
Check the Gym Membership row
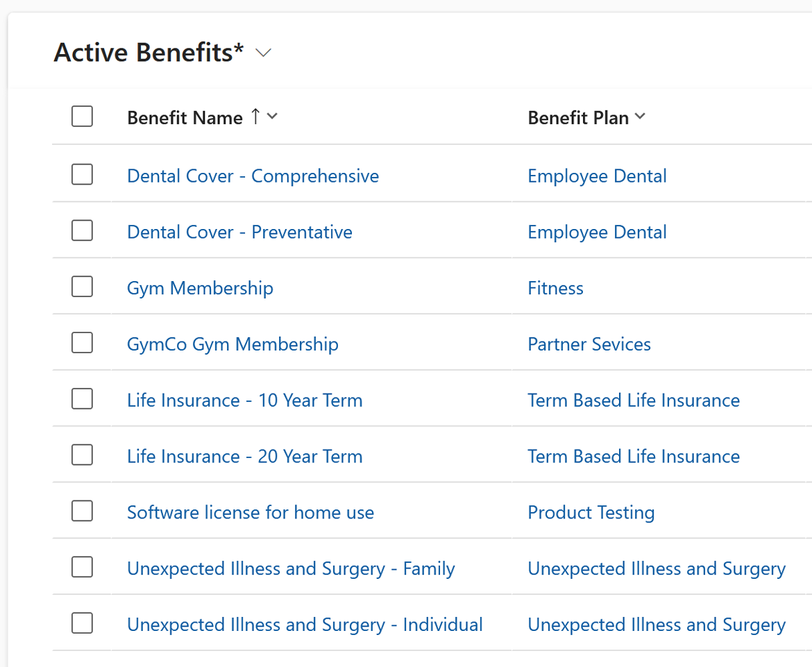coord(82,286)
